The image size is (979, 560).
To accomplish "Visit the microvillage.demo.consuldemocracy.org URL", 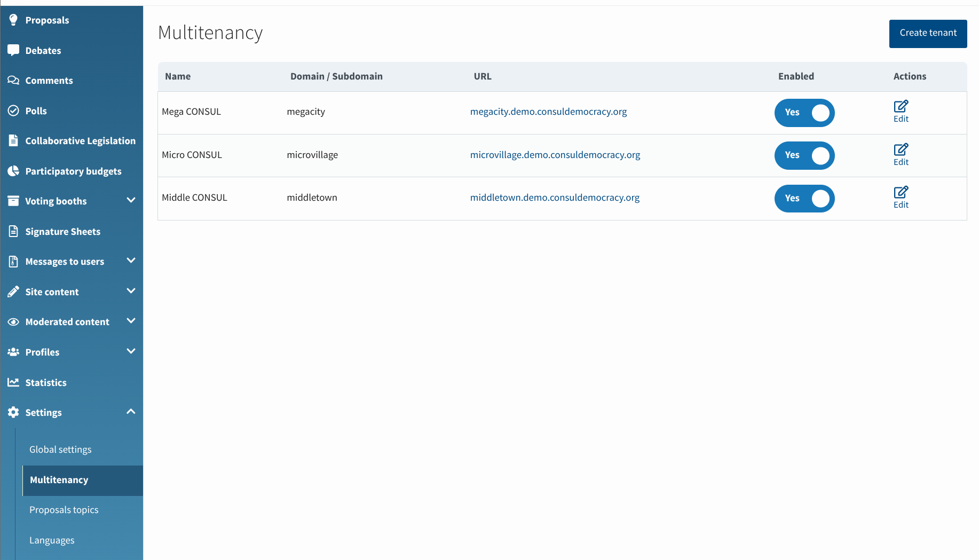I will click(555, 155).
